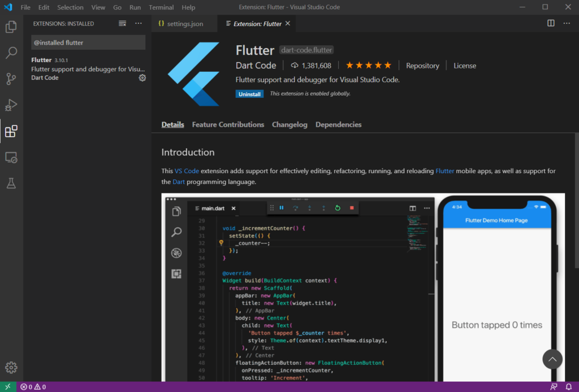Open Extensions sidebar more actions menu
This screenshot has width=579, height=392.
click(139, 23)
